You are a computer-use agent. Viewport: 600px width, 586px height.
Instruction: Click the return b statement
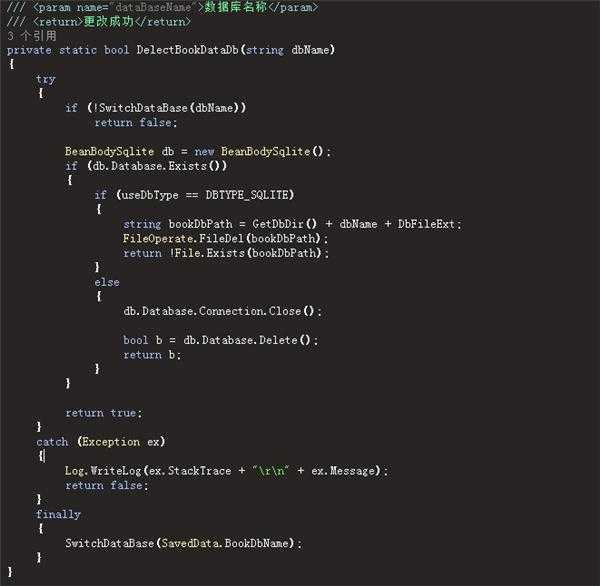(152, 355)
